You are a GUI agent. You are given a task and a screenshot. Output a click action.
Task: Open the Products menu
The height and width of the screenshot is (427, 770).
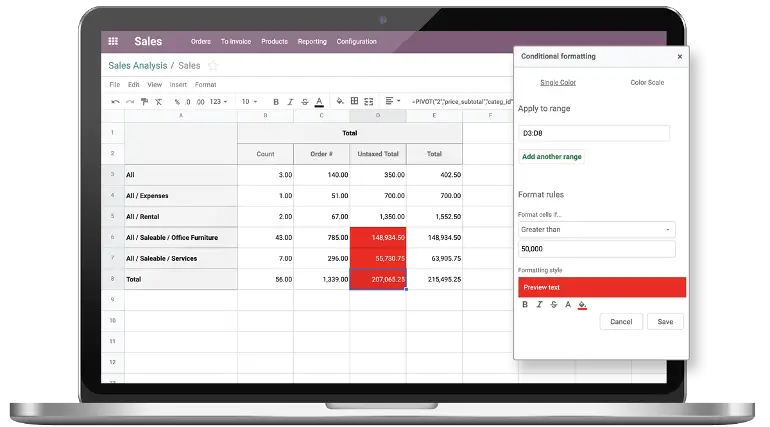pos(275,42)
